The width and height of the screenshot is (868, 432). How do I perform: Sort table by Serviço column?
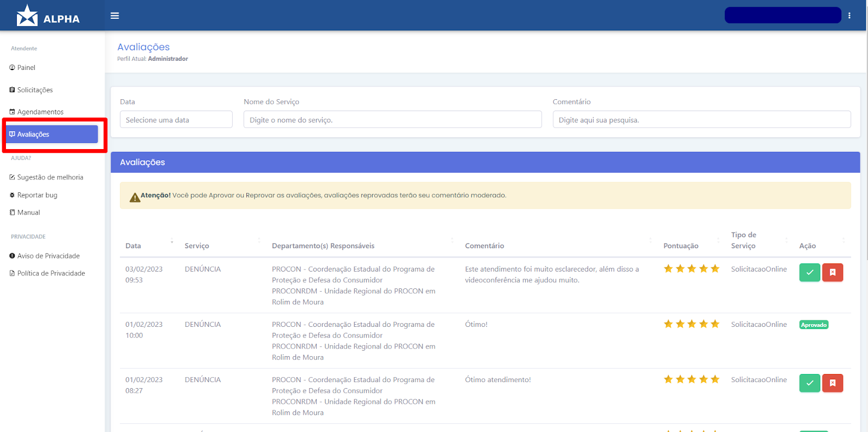click(x=222, y=246)
